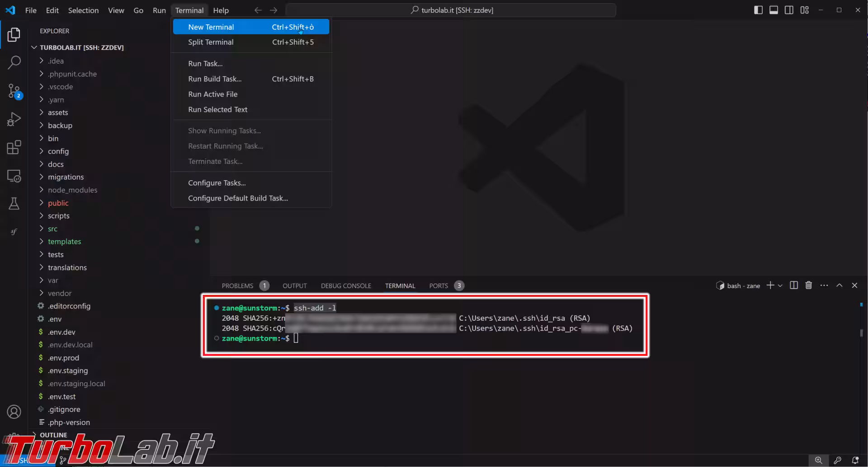The image size is (868, 467).
Task: Open the Testing flask icon
Action: (14, 204)
